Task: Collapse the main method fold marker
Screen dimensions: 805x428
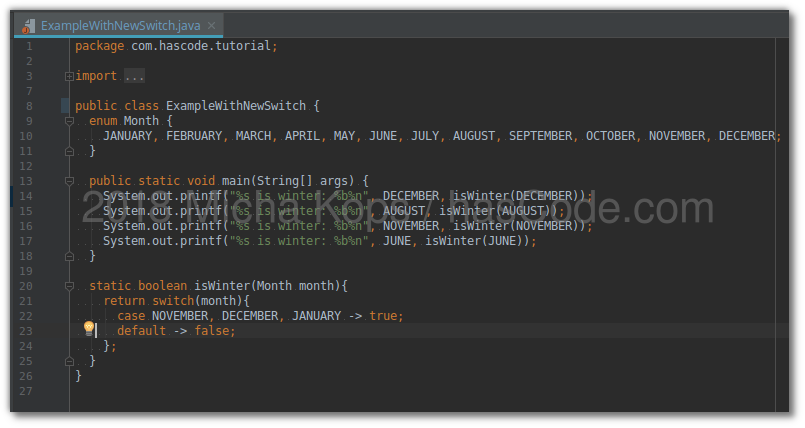Action: point(69,181)
